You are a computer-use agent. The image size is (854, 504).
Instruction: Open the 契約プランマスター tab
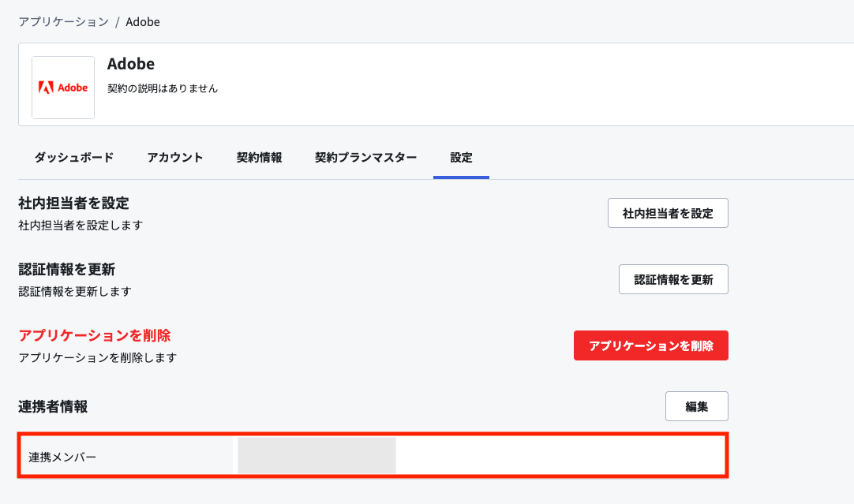[x=365, y=157]
